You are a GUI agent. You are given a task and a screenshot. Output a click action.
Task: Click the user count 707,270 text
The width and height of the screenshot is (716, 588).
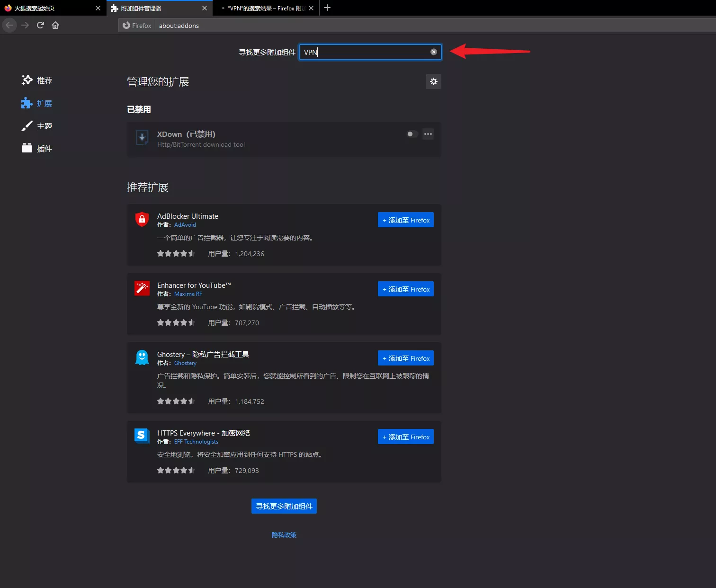[x=247, y=323]
